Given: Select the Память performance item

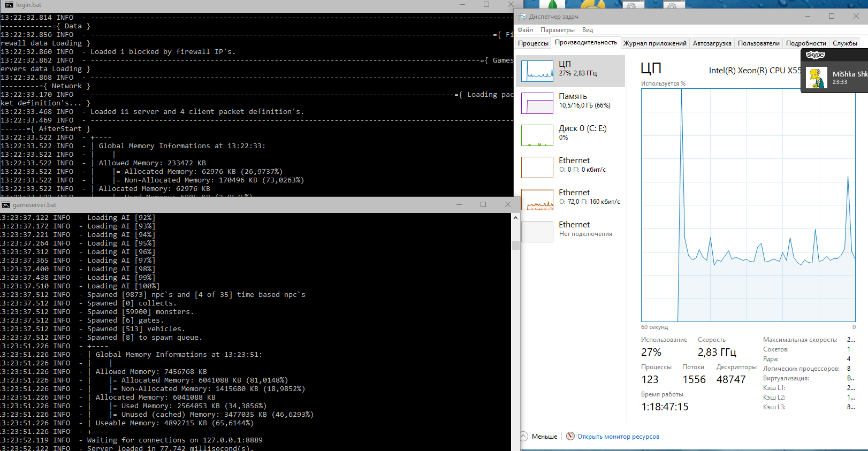Looking at the screenshot, I should (x=570, y=103).
